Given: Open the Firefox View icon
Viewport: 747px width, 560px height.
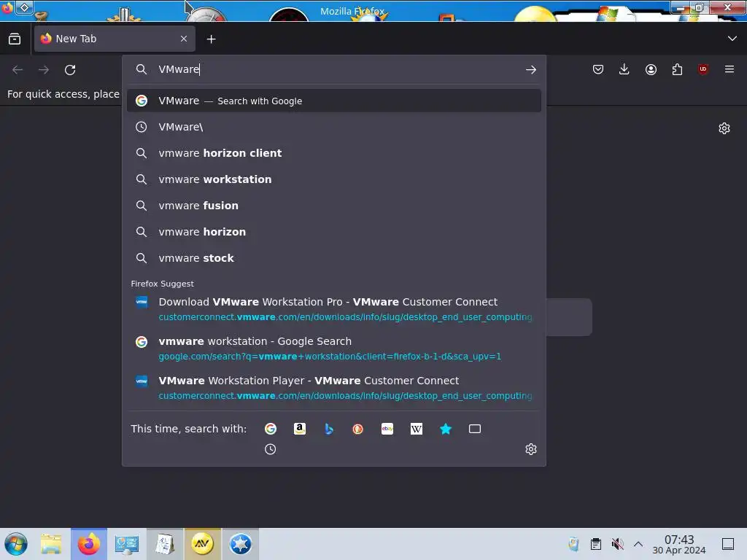Looking at the screenshot, I should pyautogui.click(x=15, y=39).
